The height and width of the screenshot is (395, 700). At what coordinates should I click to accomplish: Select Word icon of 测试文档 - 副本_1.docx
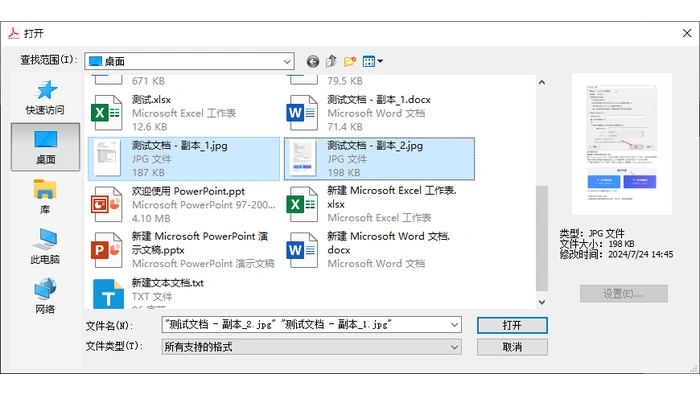pos(302,113)
